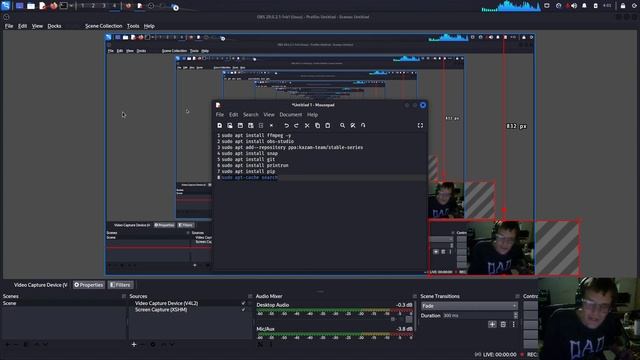Open the Audio Mixer dock options icon
Screen dimensions: 640x360
coord(414,296)
